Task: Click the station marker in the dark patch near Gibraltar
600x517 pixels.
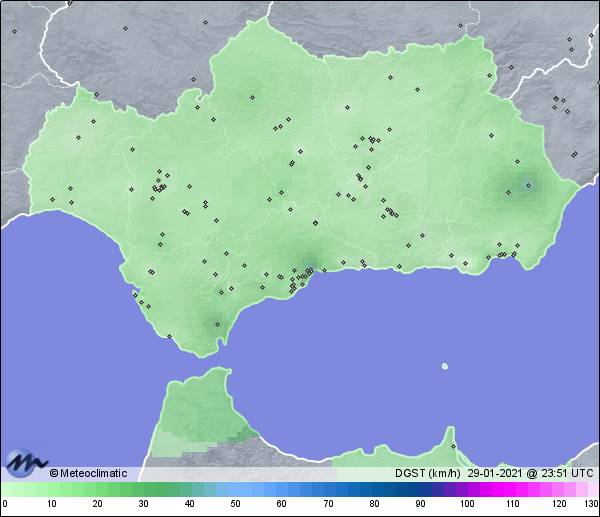Action: click(217, 325)
